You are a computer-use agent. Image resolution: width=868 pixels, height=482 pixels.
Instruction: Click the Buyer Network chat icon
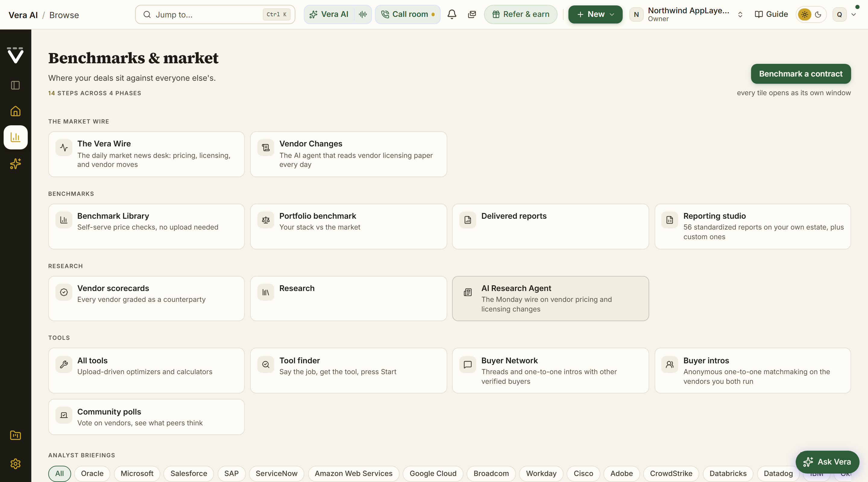coord(468,365)
